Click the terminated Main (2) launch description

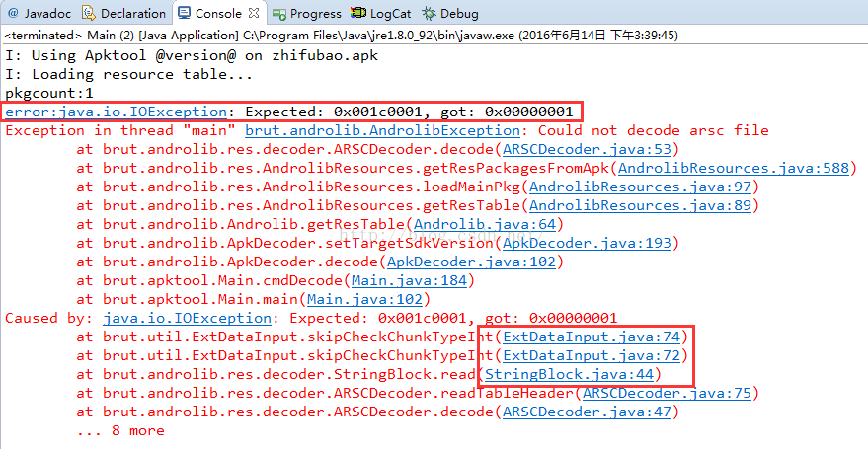tap(342, 36)
